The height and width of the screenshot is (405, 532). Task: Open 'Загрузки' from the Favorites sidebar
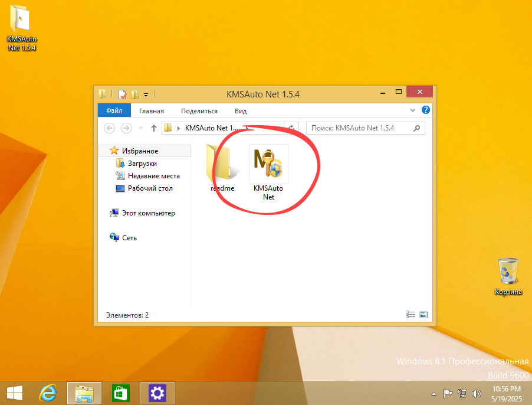(x=142, y=163)
